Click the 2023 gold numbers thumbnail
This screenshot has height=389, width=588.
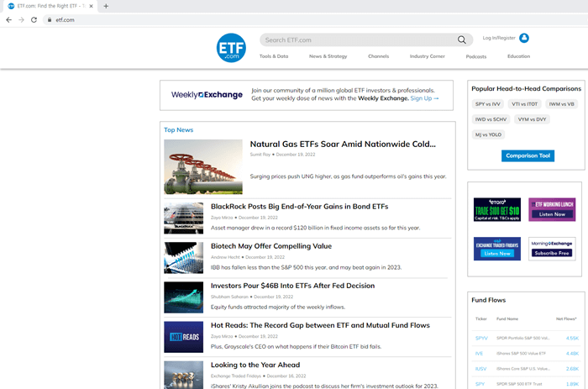pyautogui.click(x=183, y=375)
